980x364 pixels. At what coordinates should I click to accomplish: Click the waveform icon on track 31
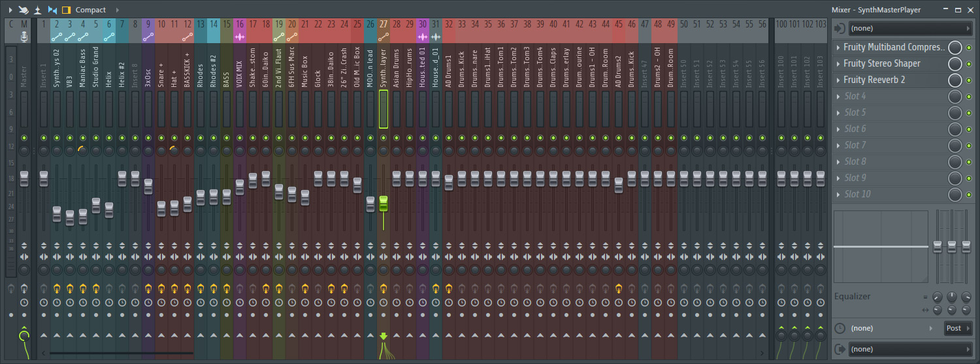(x=436, y=37)
